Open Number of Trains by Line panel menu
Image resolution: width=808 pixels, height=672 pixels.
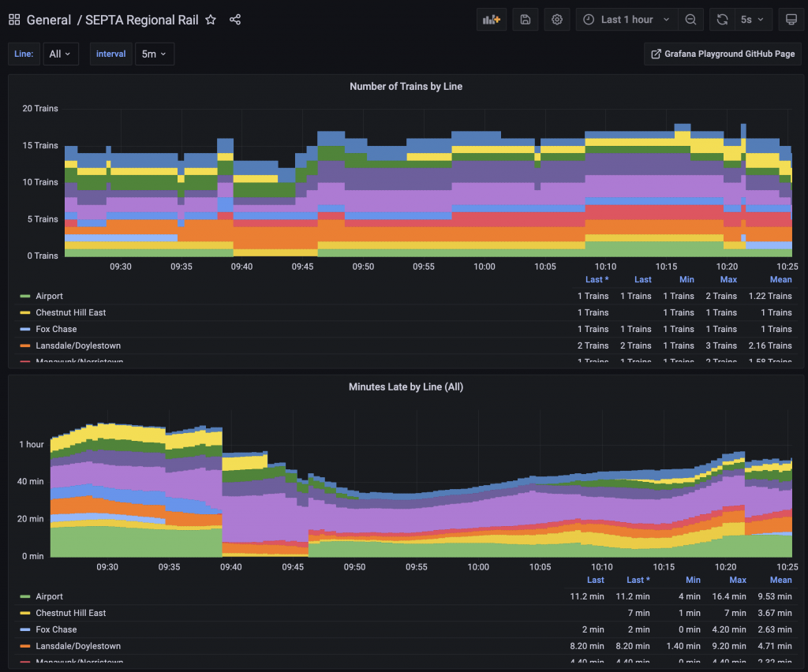coord(406,87)
